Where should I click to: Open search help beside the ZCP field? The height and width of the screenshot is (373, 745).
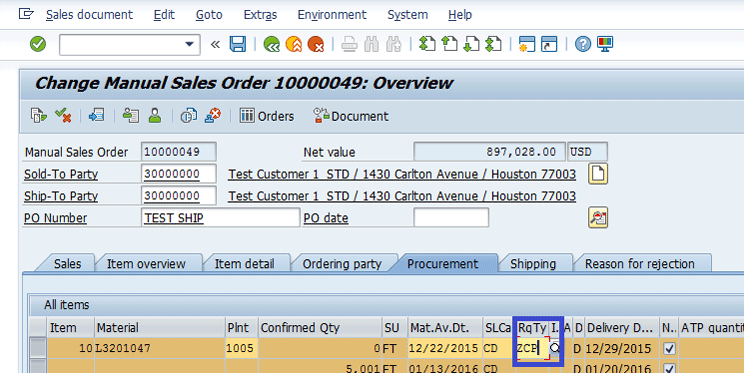coord(555,348)
